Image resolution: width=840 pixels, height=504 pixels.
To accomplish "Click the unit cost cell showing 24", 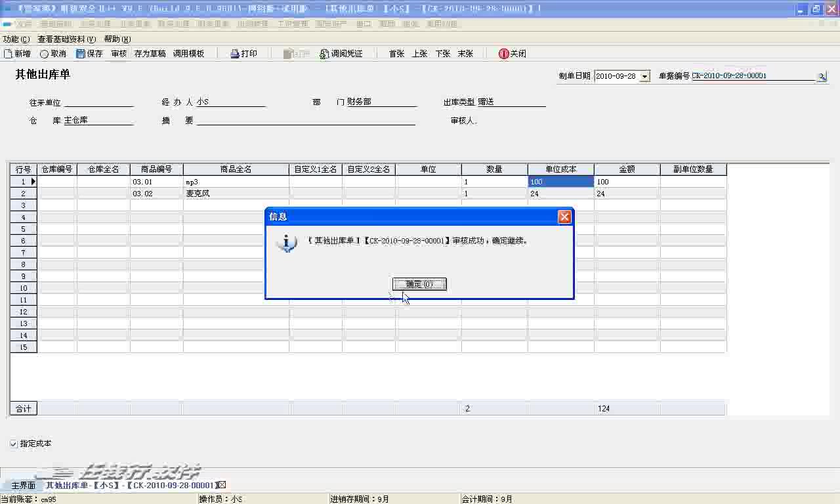I will pyautogui.click(x=561, y=194).
